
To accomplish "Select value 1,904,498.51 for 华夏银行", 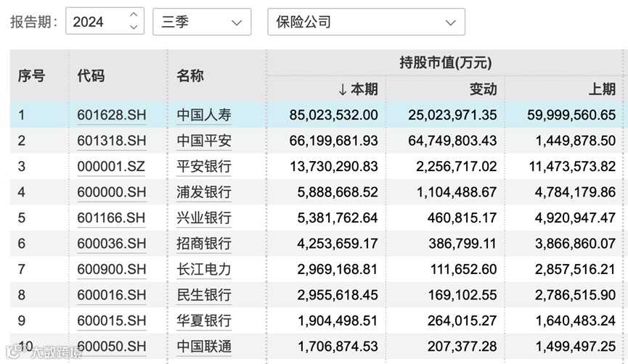I will tap(338, 320).
